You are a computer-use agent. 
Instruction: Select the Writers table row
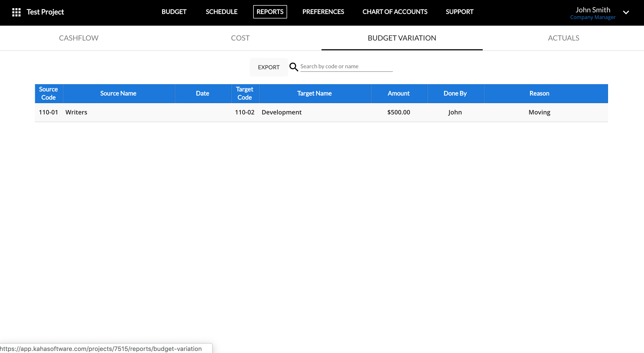point(76,112)
